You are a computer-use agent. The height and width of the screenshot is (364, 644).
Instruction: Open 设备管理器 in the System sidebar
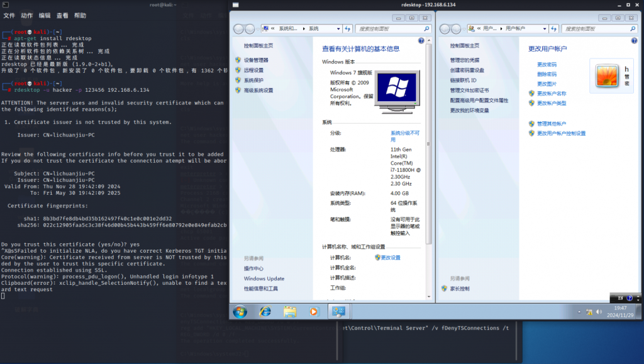(x=256, y=60)
